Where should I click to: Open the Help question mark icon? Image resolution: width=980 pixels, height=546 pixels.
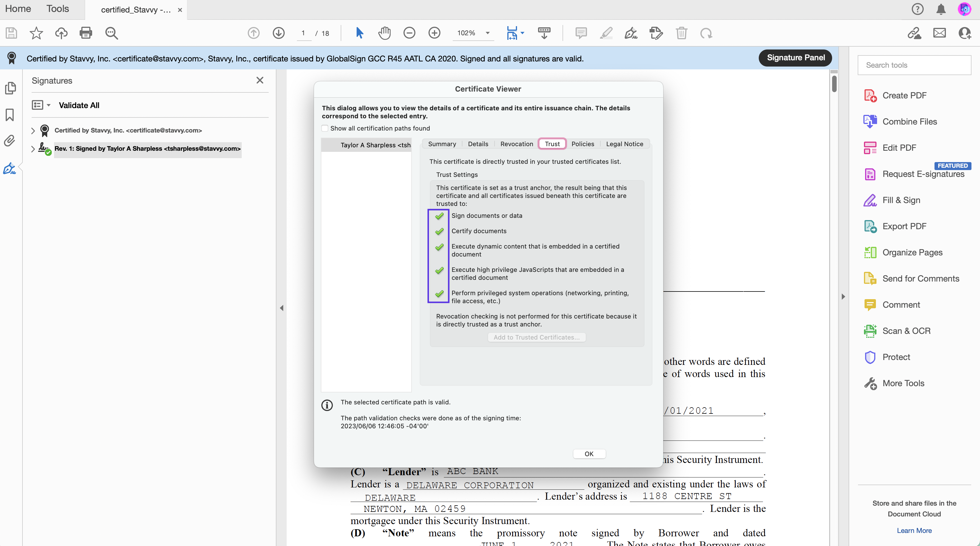pos(918,9)
